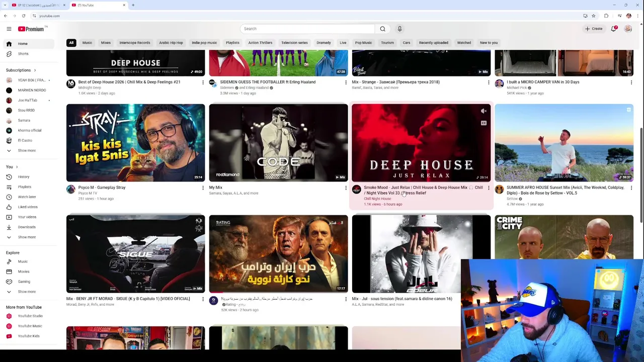The height and width of the screenshot is (362, 644).
Task: Open Midnight Deep channel link
Action: pos(90,87)
